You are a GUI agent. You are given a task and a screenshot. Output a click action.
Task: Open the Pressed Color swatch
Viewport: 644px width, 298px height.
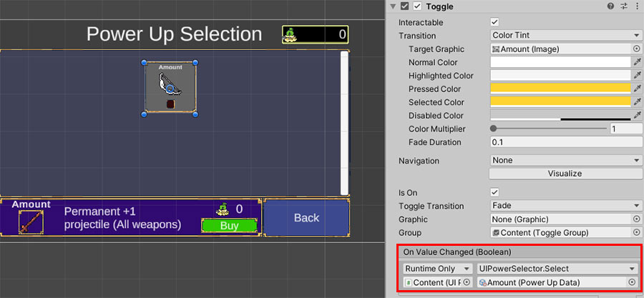(x=560, y=89)
